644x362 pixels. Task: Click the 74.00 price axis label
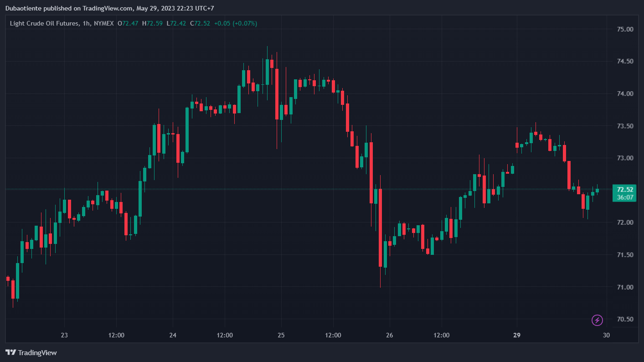click(625, 93)
